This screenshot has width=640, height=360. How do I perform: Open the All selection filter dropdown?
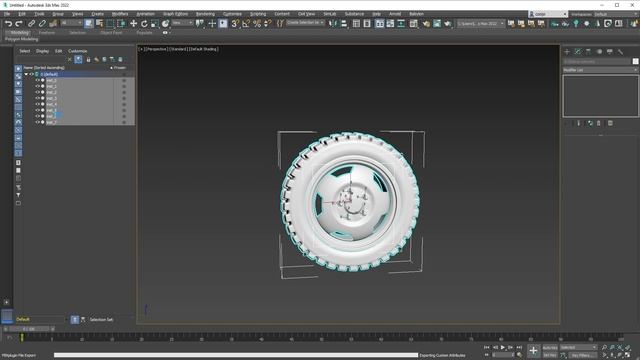tap(71, 23)
